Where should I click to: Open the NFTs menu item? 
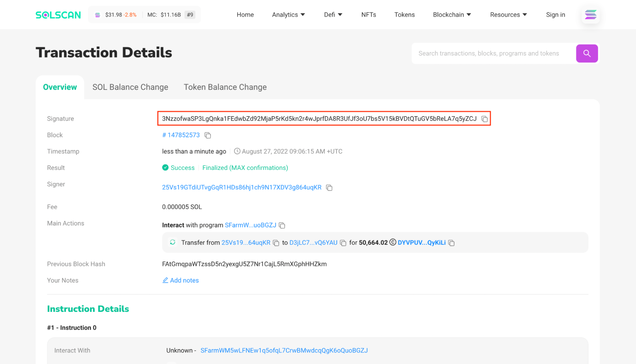click(368, 15)
